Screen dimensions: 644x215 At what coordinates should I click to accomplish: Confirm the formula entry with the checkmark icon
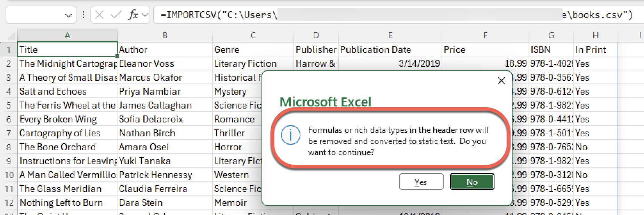(116, 15)
